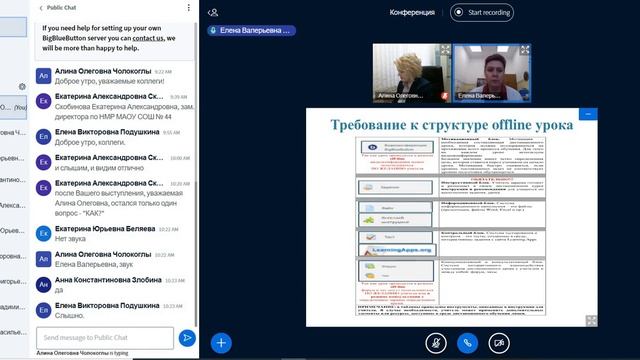640x360 pixels.
Task: Make the presentation fullscreen
Action: point(591,320)
